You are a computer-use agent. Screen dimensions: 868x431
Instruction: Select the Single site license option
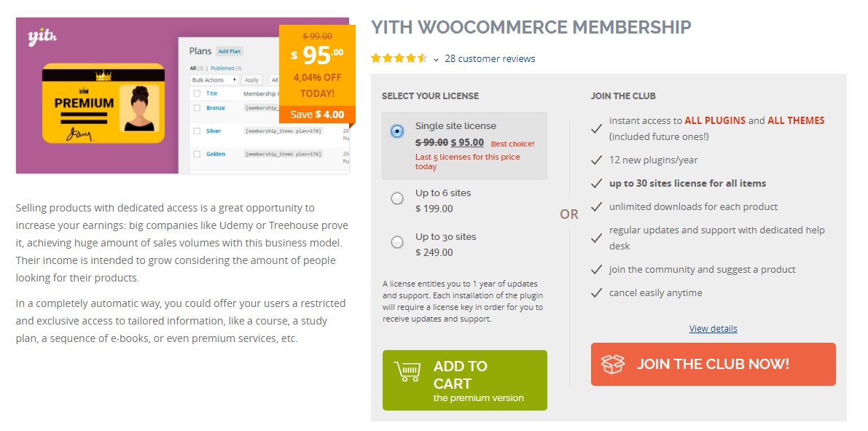tap(397, 131)
